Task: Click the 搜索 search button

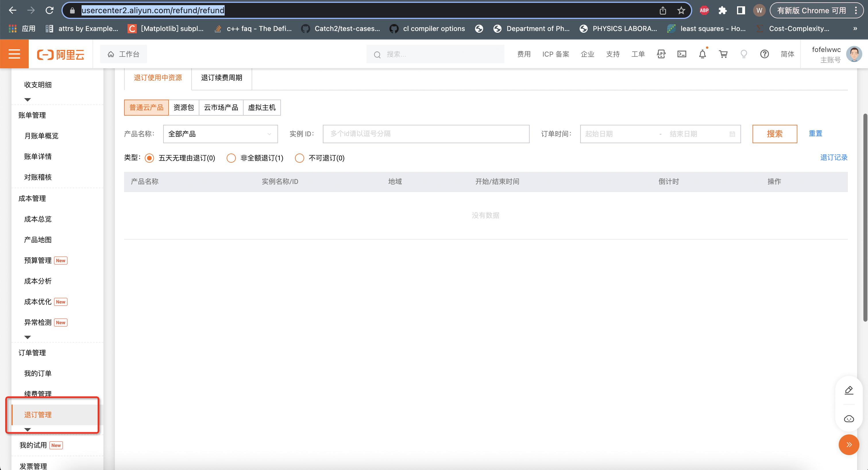Action: click(x=774, y=134)
